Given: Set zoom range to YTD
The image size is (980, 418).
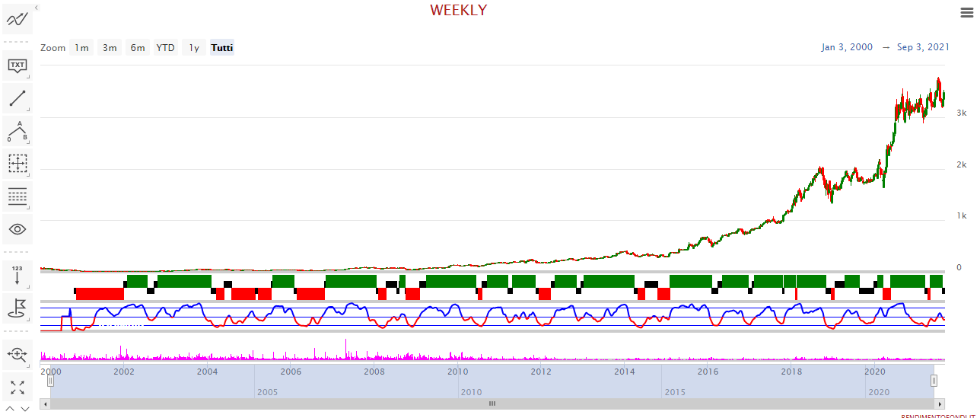Looking at the screenshot, I should [165, 48].
